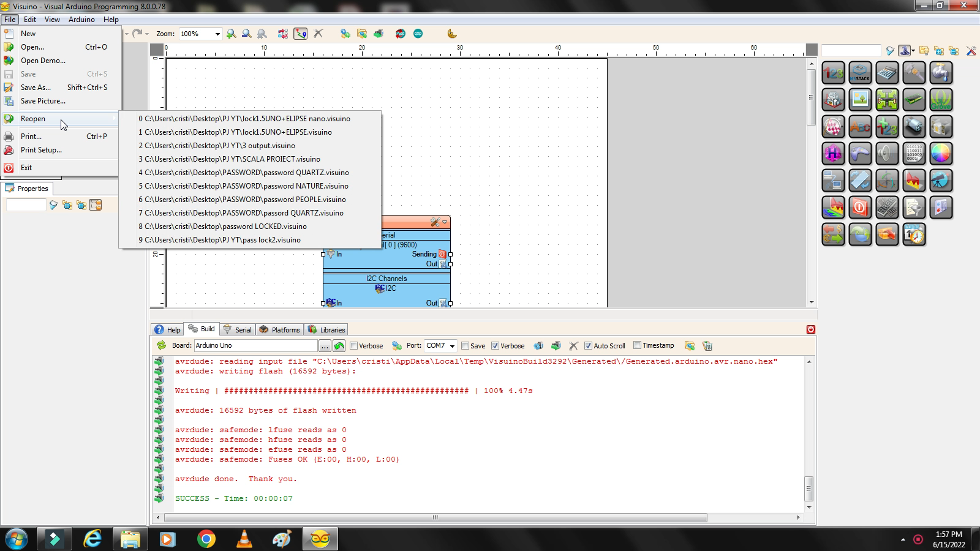980x551 pixels.
Task: Click the M5Stack component category icon
Action: 860,73
